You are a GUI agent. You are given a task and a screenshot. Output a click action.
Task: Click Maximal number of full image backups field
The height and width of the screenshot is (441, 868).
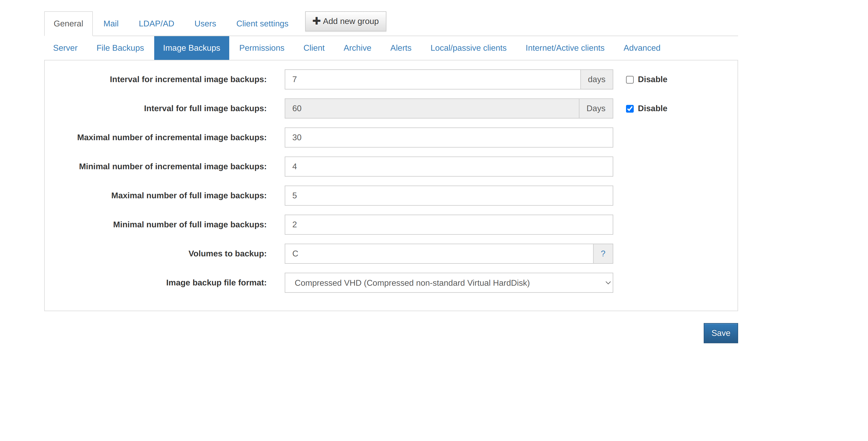[x=448, y=196]
